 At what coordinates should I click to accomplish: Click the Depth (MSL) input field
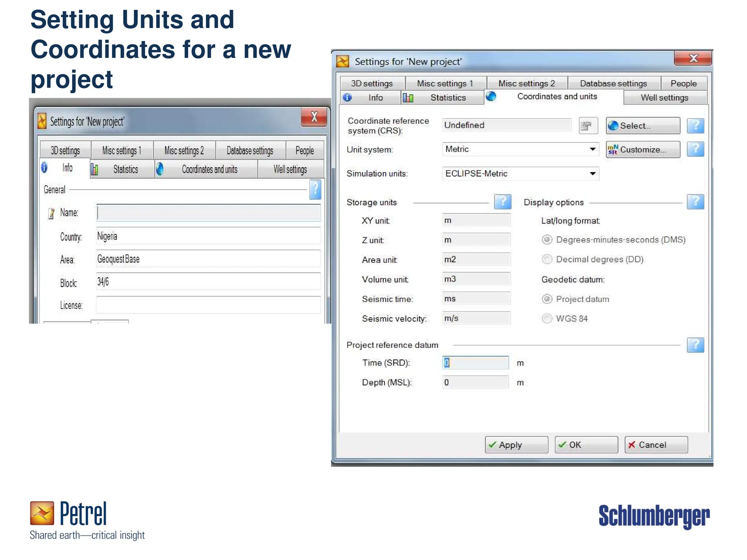475,382
